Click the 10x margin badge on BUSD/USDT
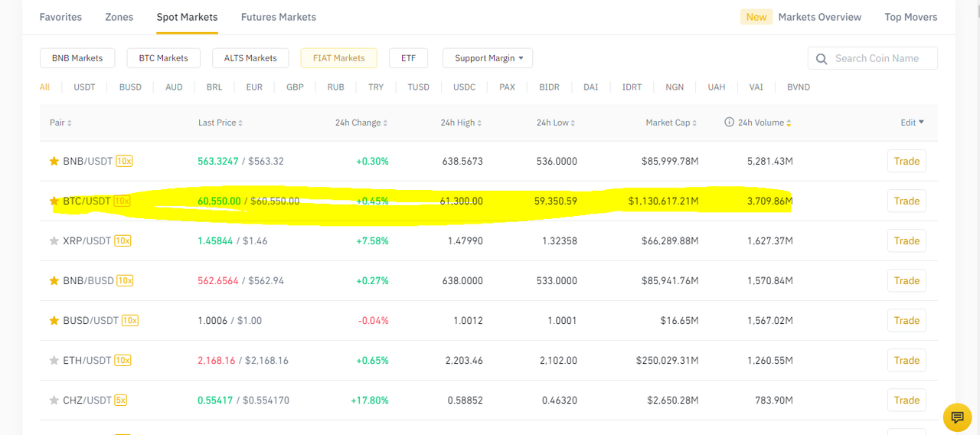The width and height of the screenshot is (980, 435). tap(130, 320)
